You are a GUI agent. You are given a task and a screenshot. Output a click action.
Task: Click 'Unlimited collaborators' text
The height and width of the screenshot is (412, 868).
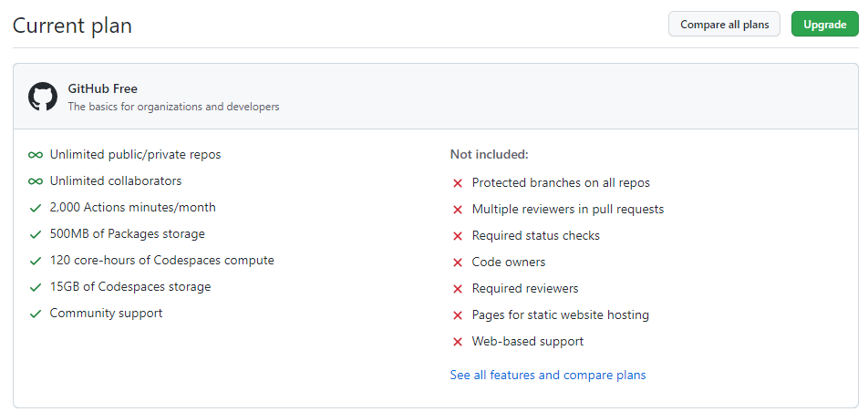(x=116, y=181)
